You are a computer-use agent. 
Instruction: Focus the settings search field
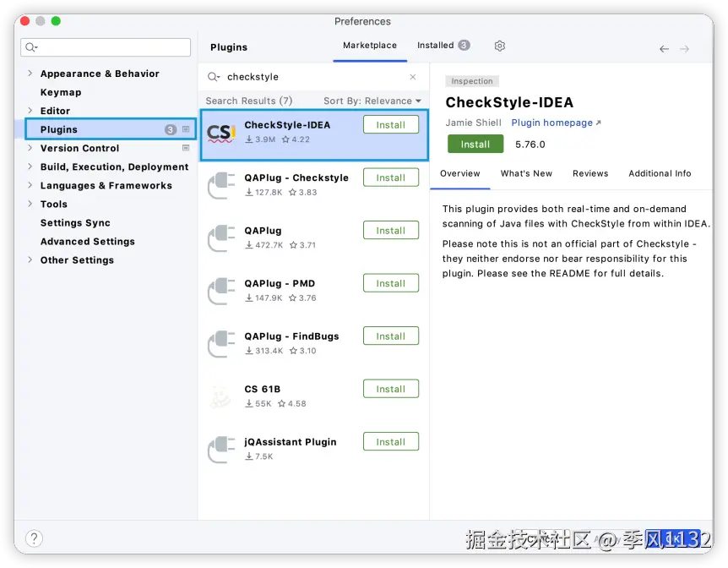106,47
